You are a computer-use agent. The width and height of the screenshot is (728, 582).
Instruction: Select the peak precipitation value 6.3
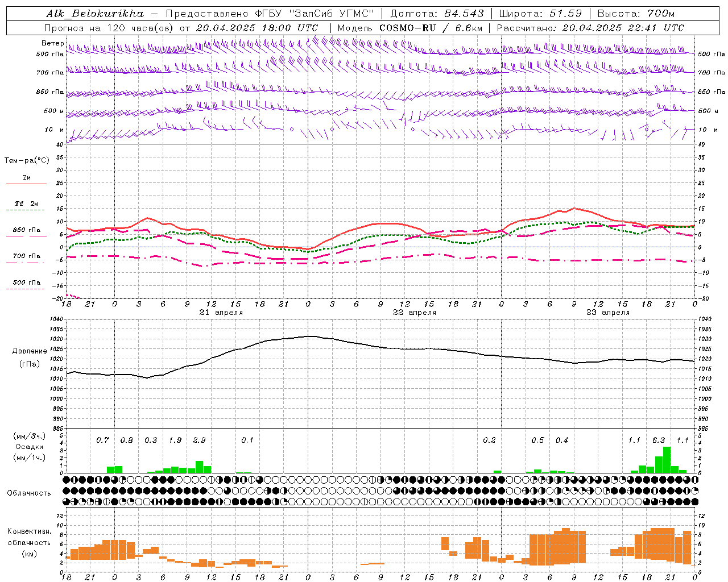coord(659,440)
